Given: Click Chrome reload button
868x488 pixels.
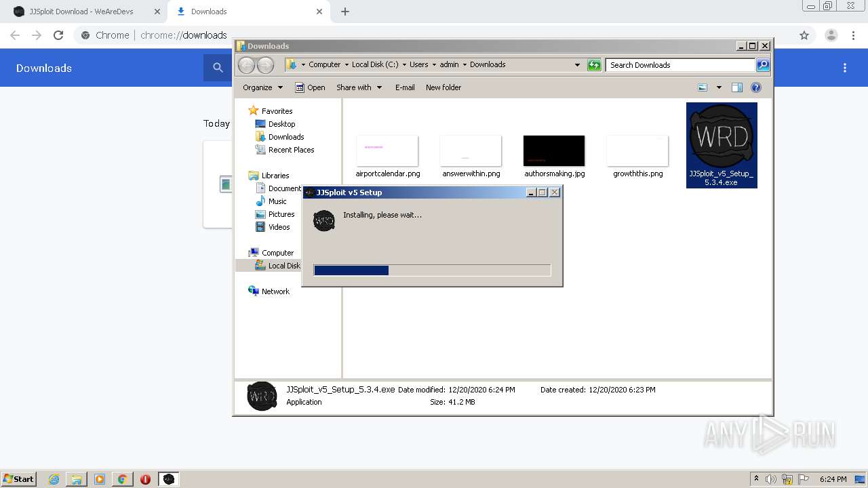Looking at the screenshot, I should point(58,35).
